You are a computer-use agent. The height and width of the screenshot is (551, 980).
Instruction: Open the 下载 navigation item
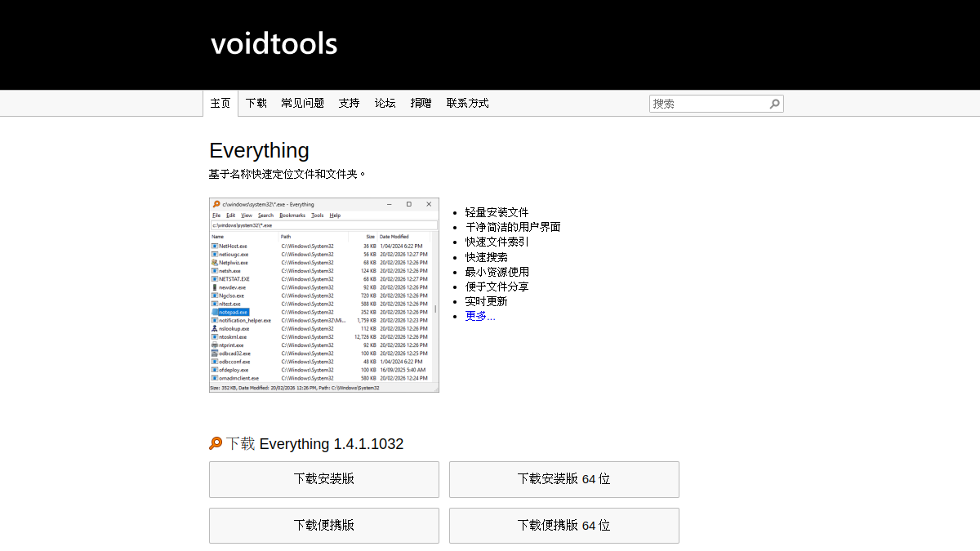(256, 103)
